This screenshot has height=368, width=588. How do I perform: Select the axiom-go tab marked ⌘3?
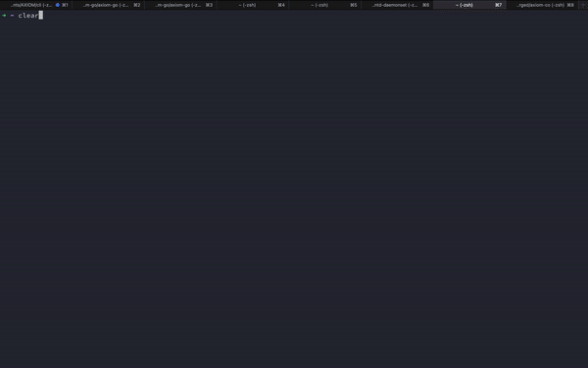[x=180, y=5]
